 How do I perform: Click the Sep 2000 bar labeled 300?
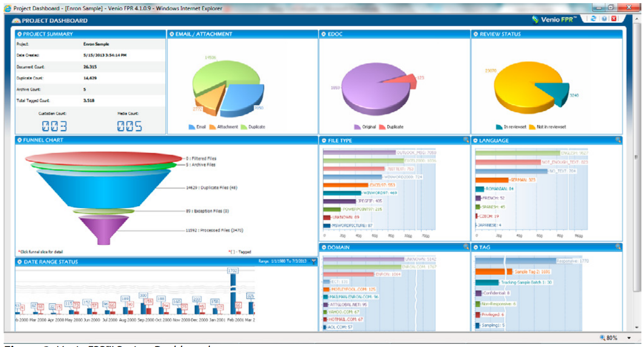143,308
